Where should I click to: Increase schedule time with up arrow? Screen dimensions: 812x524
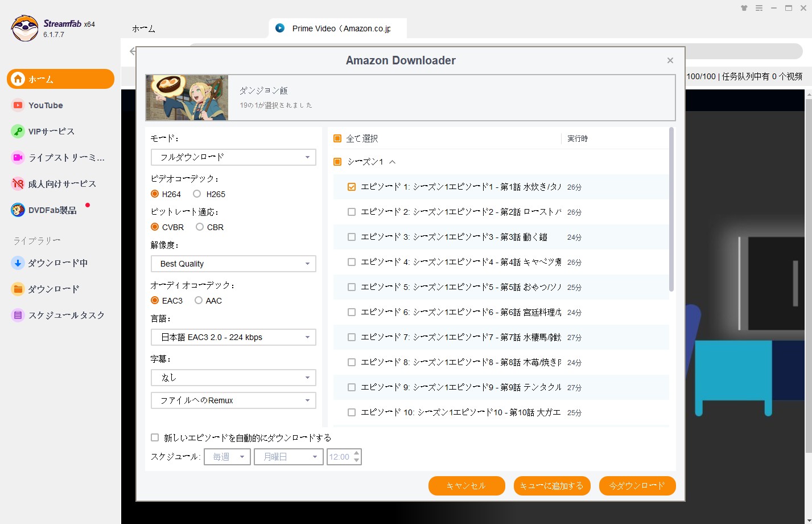point(357,453)
